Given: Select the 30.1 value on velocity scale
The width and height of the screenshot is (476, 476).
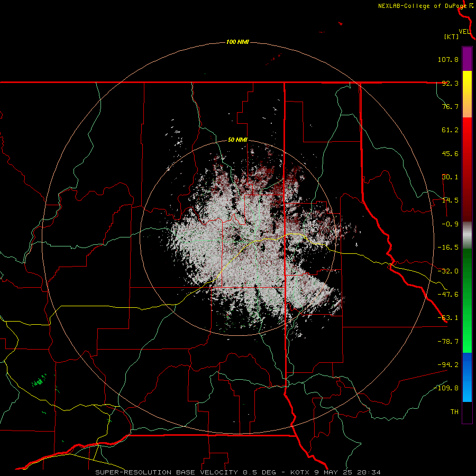Looking at the screenshot, I should pyautogui.click(x=450, y=177).
